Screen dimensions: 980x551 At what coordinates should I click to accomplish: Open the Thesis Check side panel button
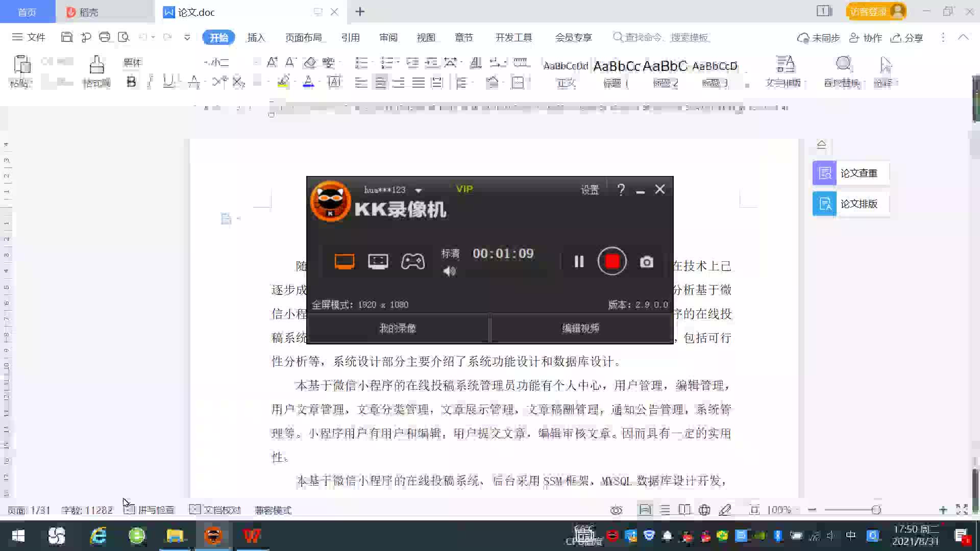pyautogui.click(x=850, y=173)
